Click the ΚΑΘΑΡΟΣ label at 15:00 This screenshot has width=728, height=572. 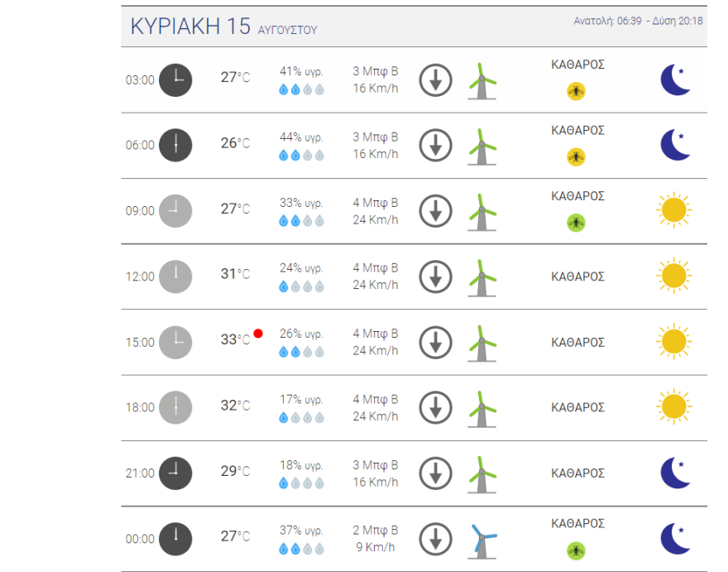[577, 342]
